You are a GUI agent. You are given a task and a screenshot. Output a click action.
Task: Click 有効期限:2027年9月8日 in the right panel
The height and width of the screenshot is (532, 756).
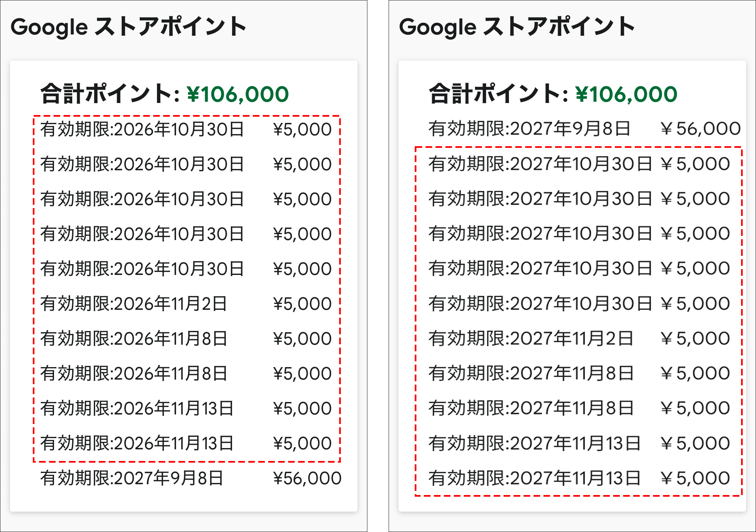coord(530,129)
